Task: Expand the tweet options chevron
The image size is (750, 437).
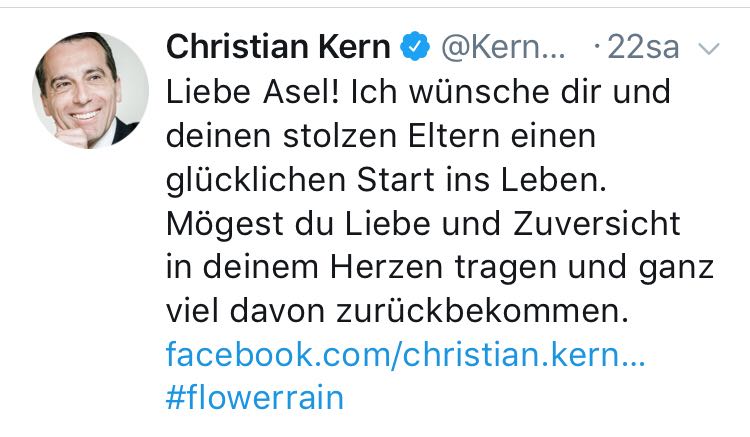Action: click(x=707, y=48)
